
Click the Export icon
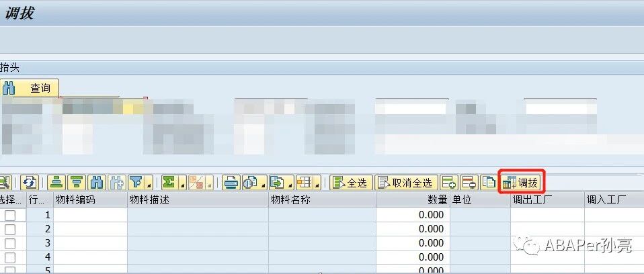278,182
